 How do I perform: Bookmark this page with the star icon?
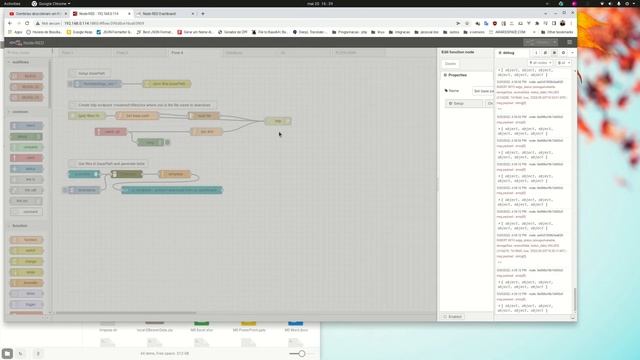coord(467,23)
